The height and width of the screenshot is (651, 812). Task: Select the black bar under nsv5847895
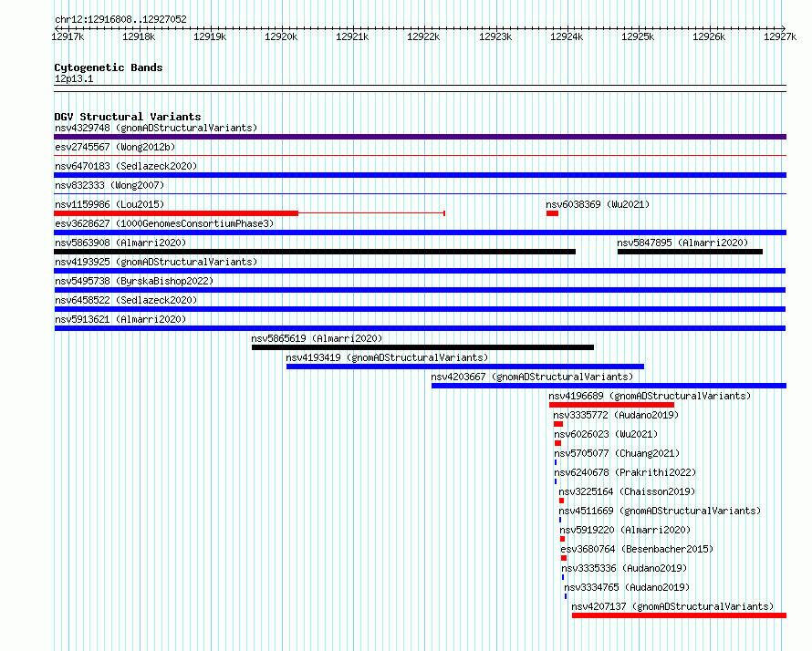(x=690, y=252)
